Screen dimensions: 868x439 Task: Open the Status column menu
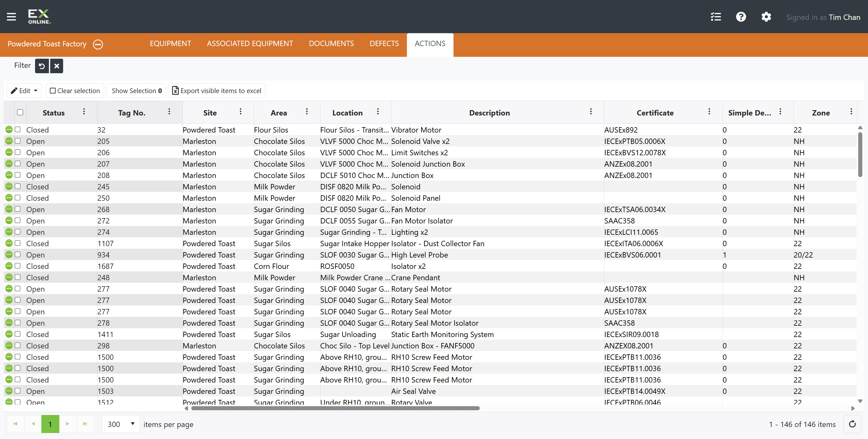point(84,111)
